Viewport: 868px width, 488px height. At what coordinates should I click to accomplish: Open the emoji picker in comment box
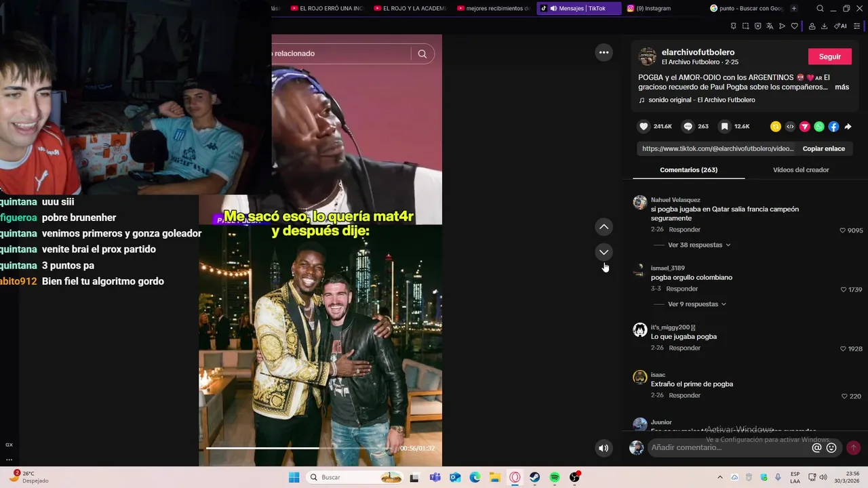831,448
